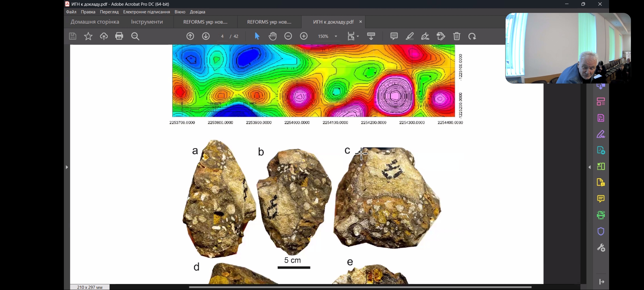This screenshot has height=290, width=644.
Task: Click the Print file icon
Action: pos(119,36)
